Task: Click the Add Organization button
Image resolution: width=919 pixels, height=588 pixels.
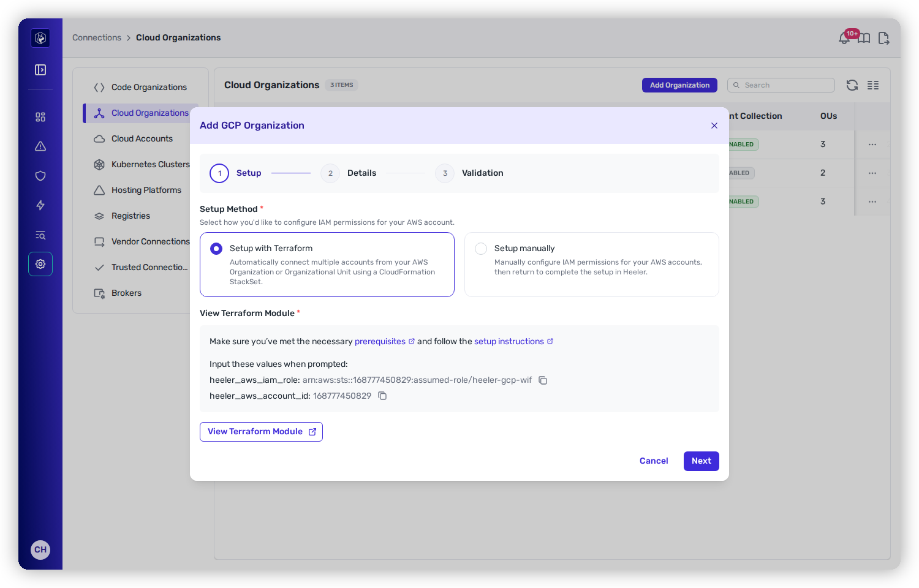Action: coord(679,85)
